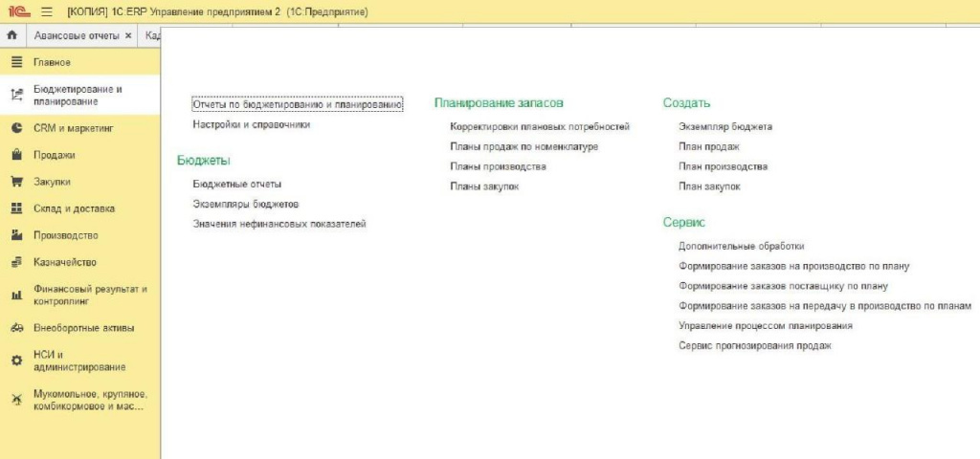The image size is (980, 459).
Task: Open Дополнительные обработки
Action: [x=742, y=247]
